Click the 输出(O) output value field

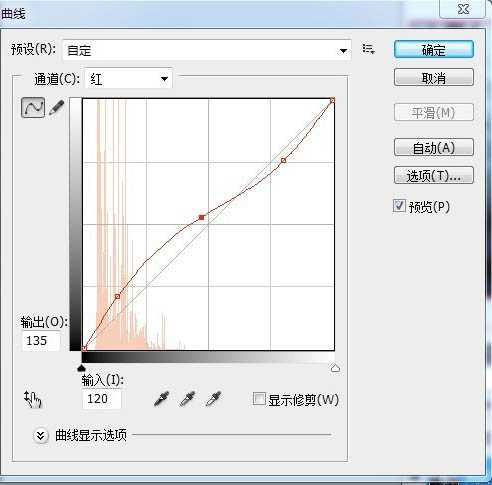(x=41, y=341)
